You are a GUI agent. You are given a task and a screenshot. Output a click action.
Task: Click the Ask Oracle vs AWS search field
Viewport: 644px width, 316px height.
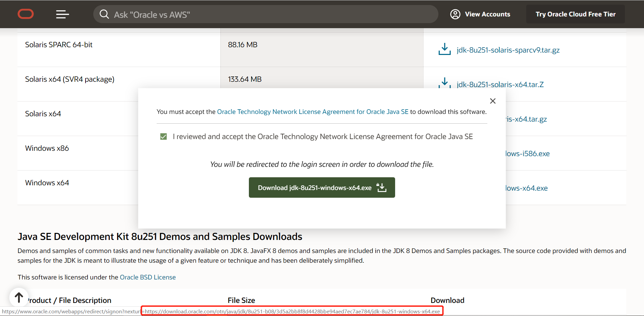(265, 14)
